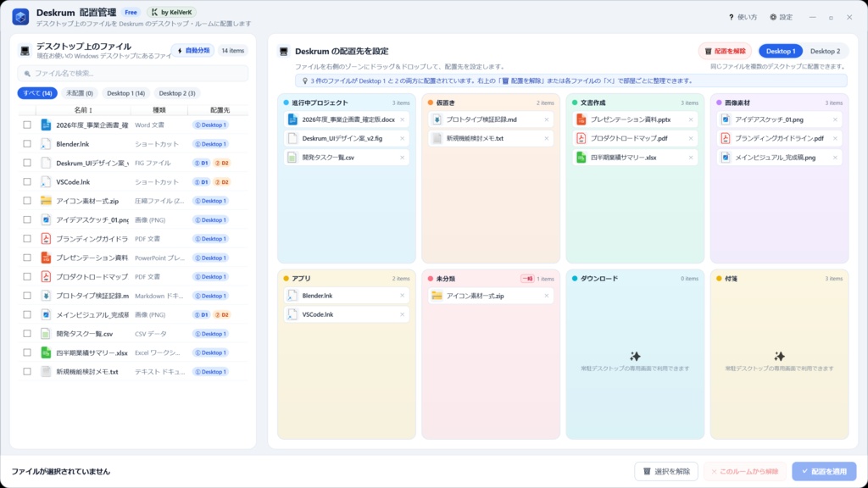Click the Markdown icon of プロトタイプ検証記録 list row

tap(46, 296)
